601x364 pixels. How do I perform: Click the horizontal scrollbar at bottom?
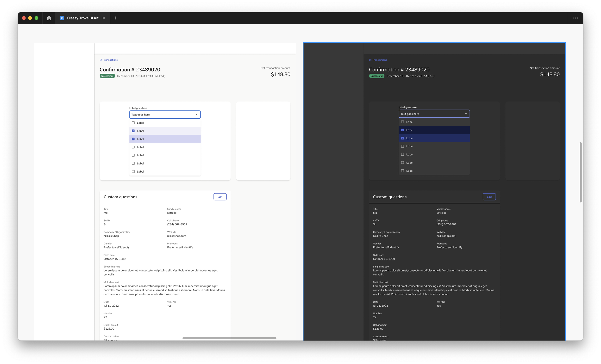(229, 338)
